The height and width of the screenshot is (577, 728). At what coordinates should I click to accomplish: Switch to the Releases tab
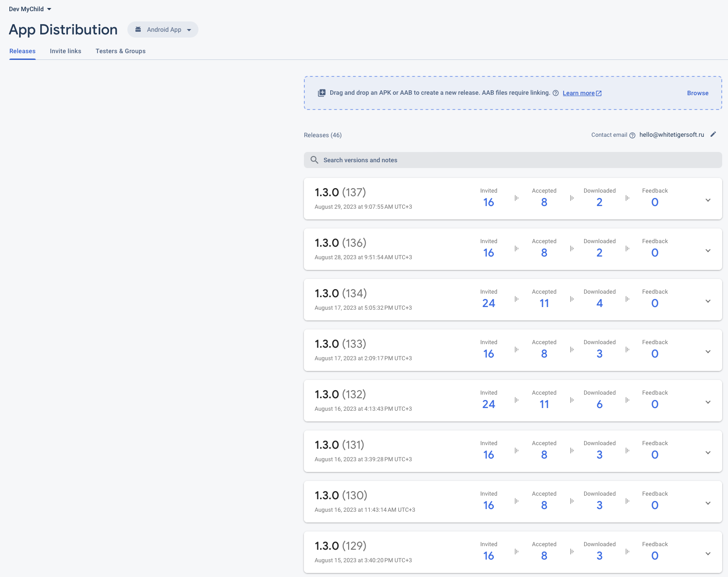pos(22,51)
